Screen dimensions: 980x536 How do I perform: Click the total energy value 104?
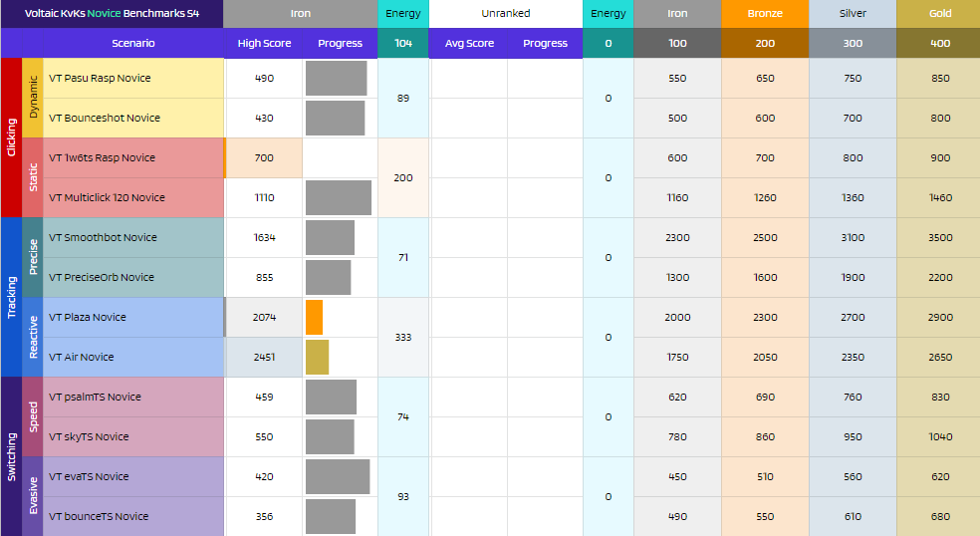403,43
